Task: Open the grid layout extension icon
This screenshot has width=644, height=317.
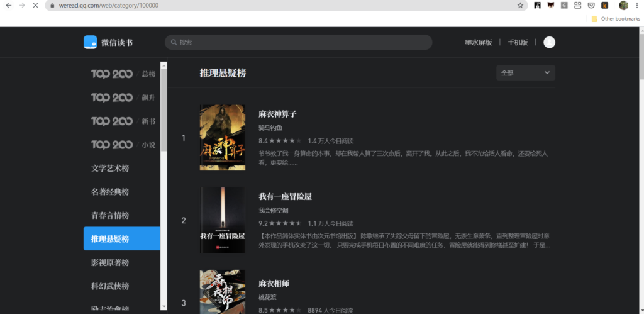Action: point(578,5)
